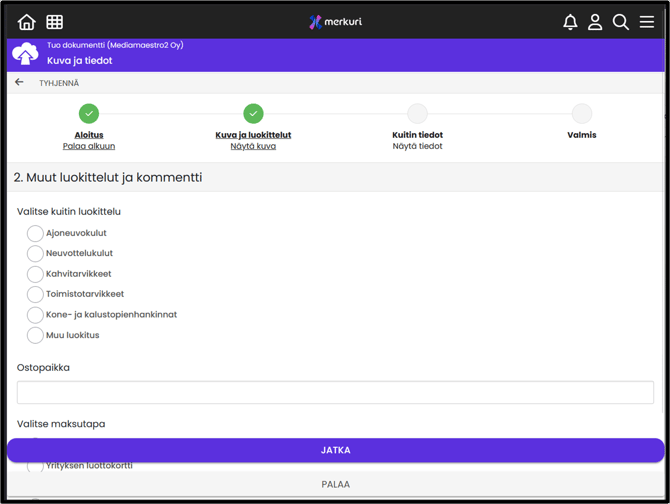Viewport: 670px width, 504px height.
Task: Open the user profile icon
Action: (x=595, y=22)
